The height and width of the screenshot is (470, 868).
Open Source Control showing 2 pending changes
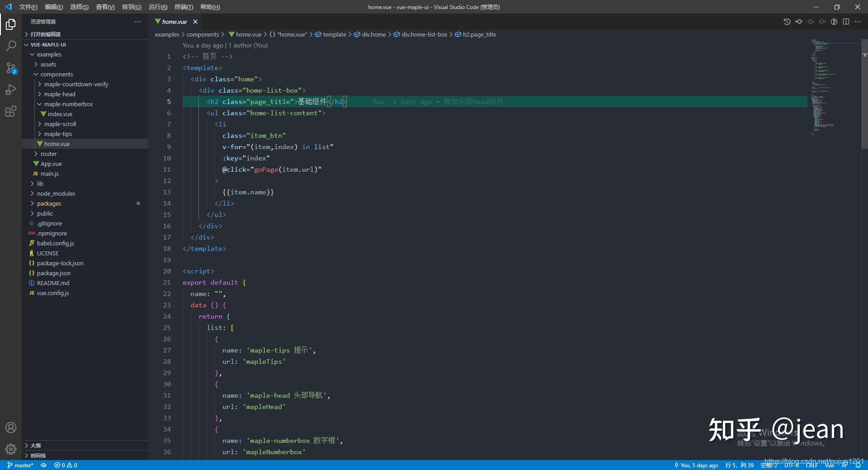[10, 68]
